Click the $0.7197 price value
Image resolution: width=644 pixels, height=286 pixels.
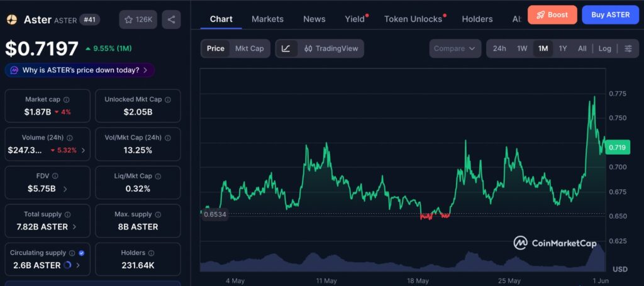point(42,48)
